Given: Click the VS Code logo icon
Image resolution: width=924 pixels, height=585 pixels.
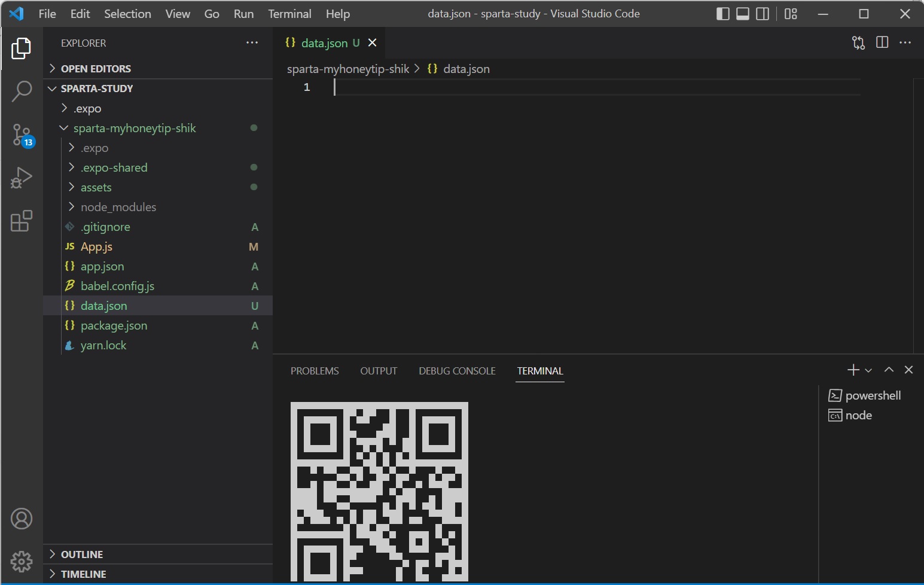Looking at the screenshot, I should [16, 13].
